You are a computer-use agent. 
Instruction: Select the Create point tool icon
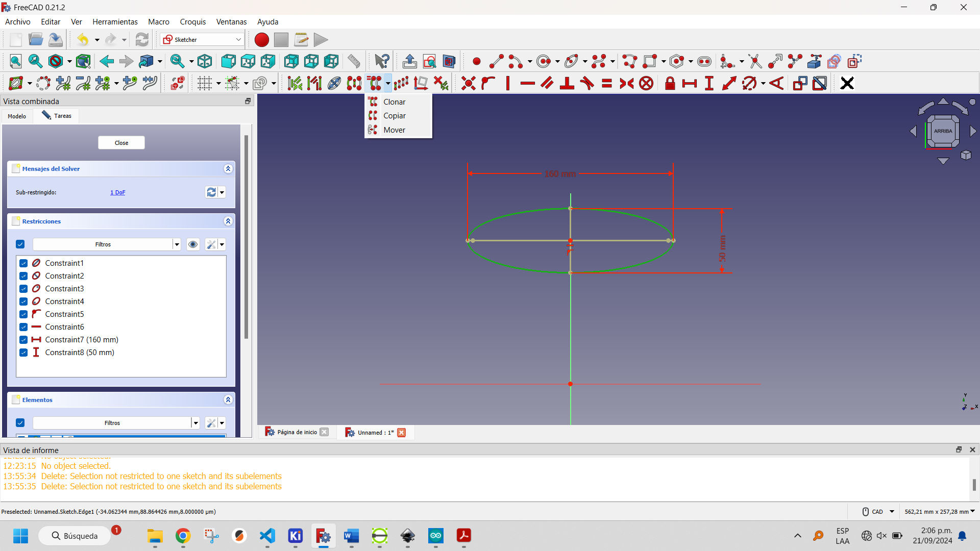(x=476, y=62)
